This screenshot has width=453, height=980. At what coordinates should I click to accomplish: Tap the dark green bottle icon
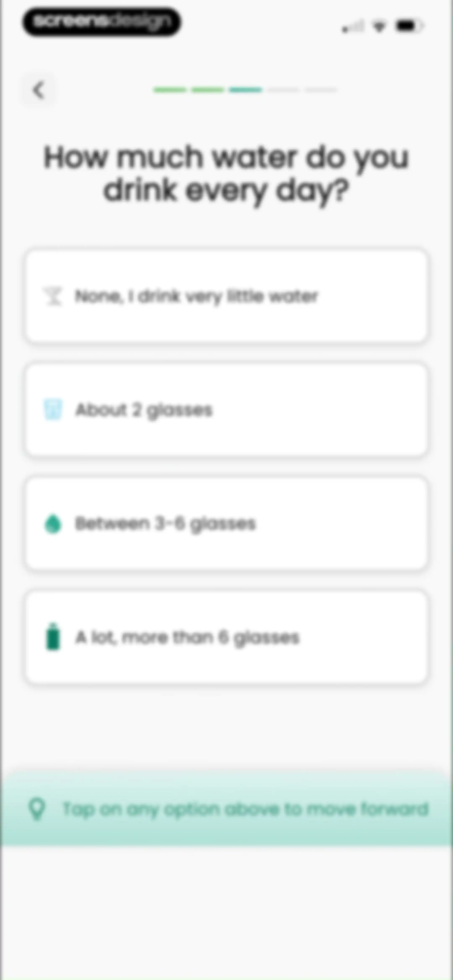tap(53, 636)
